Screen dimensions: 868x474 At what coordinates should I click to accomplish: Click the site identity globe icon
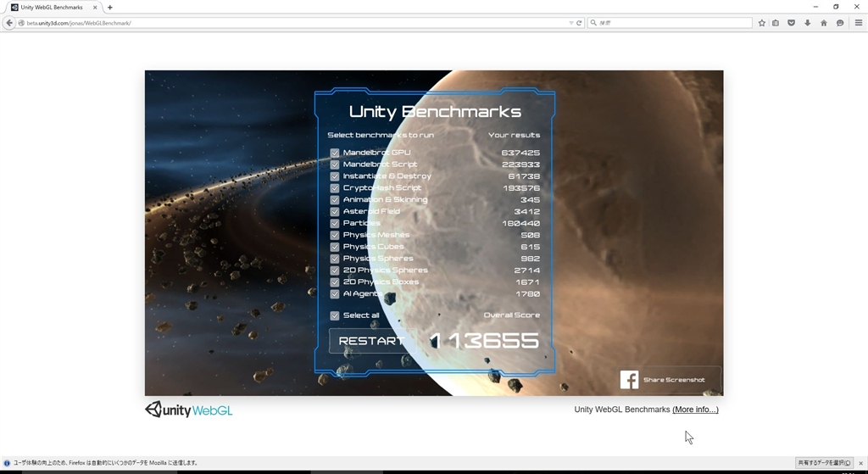(x=21, y=23)
